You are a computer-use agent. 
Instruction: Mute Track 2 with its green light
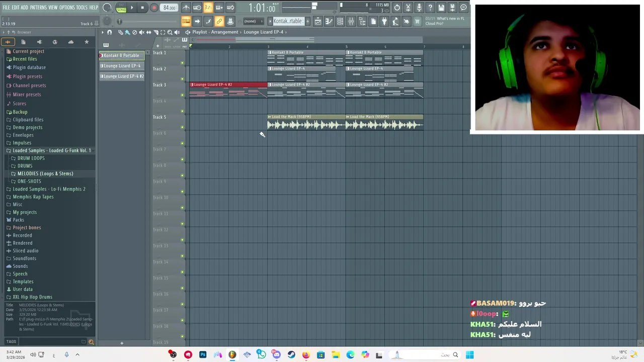point(182,79)
